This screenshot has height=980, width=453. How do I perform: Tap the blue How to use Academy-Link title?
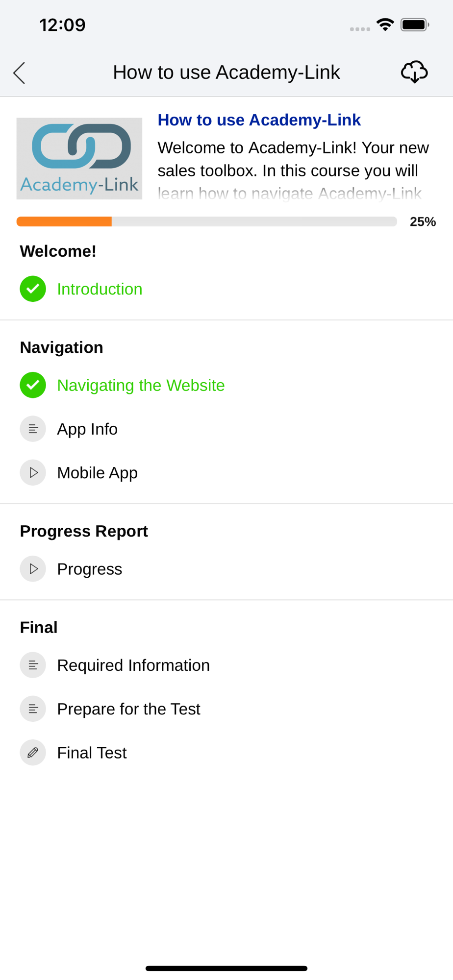coord(259,120)
